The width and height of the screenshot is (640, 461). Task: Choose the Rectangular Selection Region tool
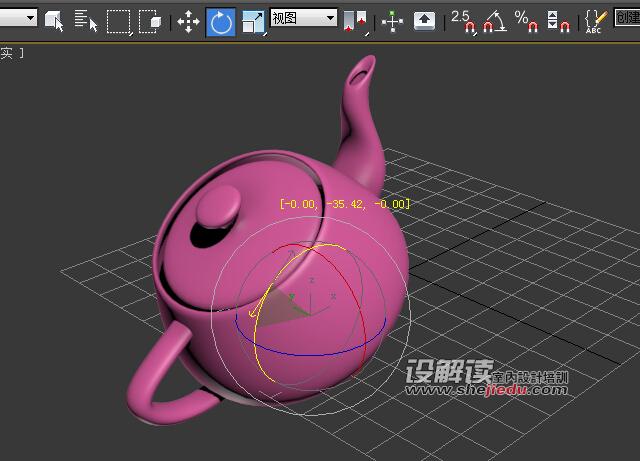(x=119, y=20)
